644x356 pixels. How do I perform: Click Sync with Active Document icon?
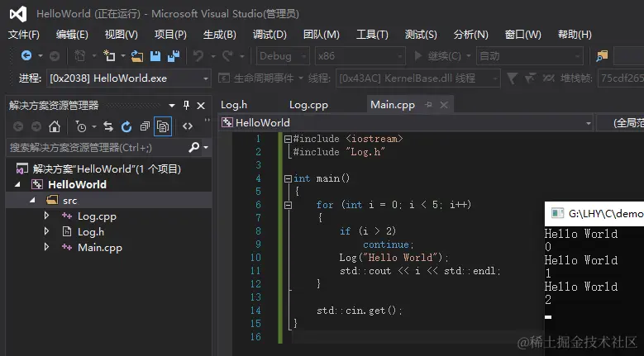pyautogui.click(x=108, y=126)
